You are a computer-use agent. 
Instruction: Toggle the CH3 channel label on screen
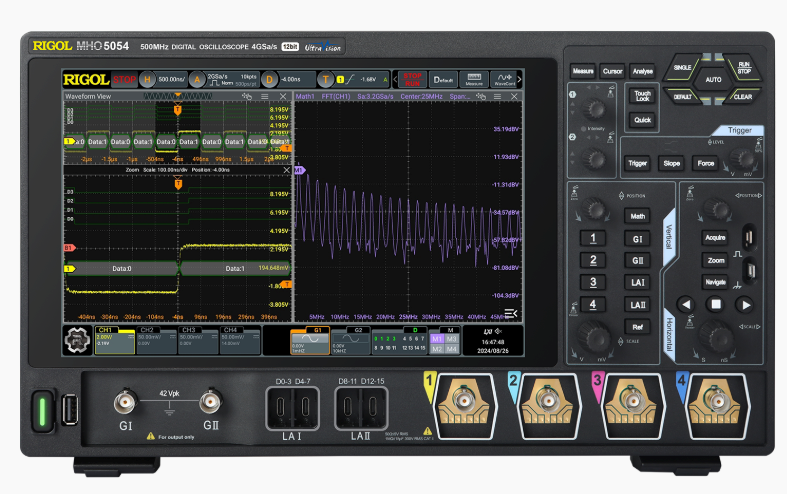click(195, 340)
